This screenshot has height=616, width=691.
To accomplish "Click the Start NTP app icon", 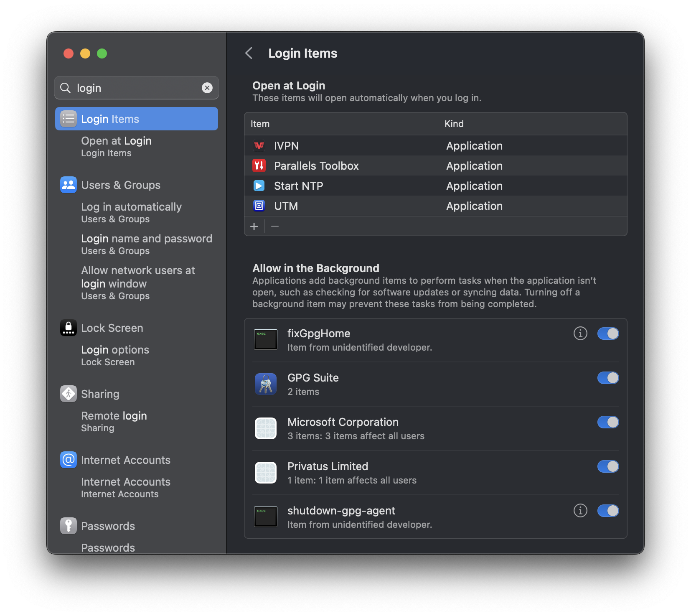I will point(259,186).
